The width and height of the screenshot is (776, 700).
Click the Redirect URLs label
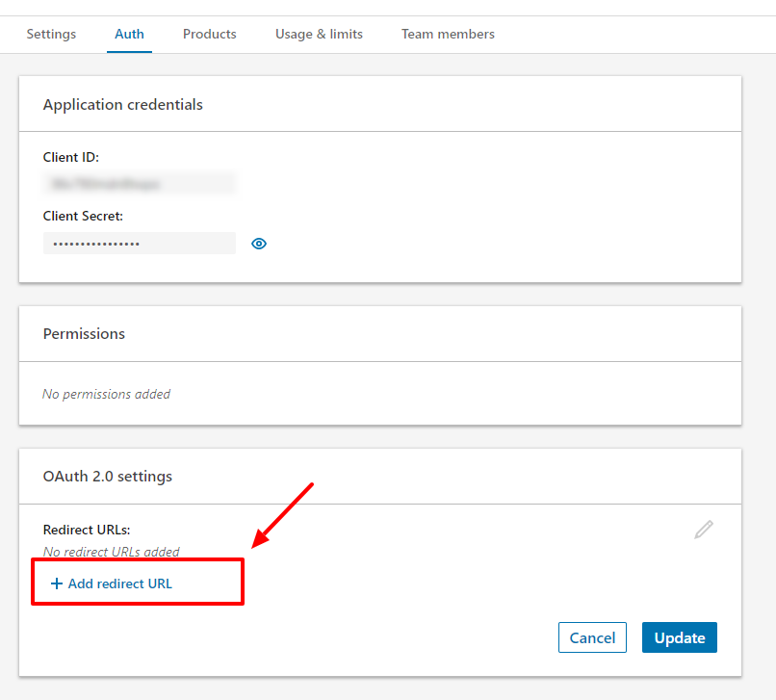tap(87, 530)
